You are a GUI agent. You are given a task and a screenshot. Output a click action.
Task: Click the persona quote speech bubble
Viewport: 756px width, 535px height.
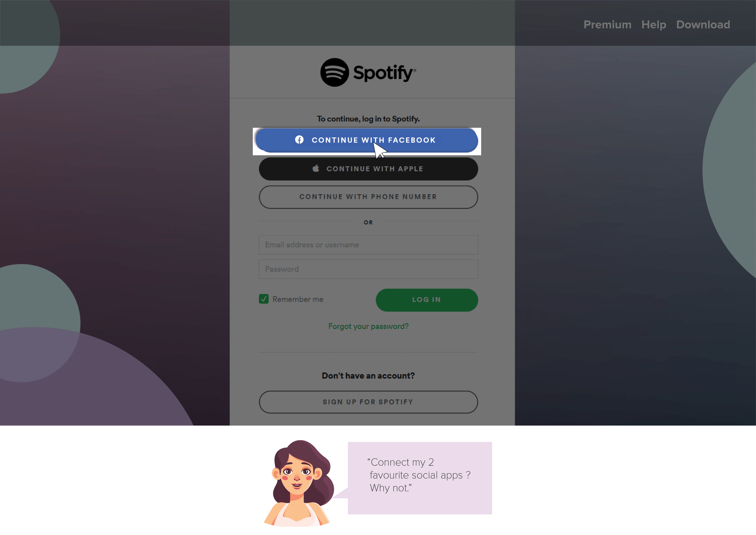(x=420, y=478)
